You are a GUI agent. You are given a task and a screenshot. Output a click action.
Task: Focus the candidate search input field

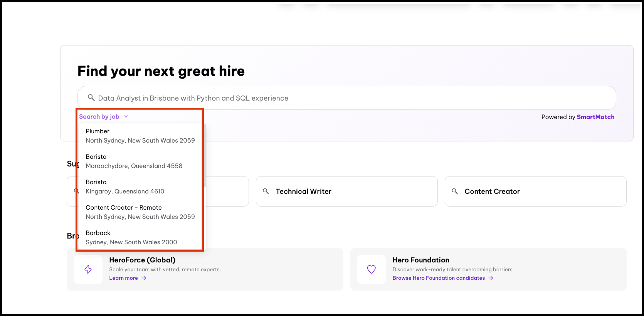point(347,98)
